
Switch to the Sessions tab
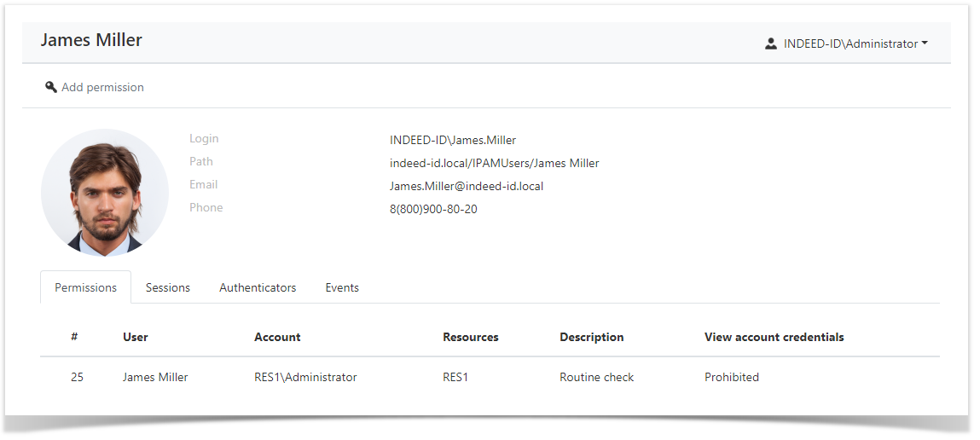click(x=167, y=287)
